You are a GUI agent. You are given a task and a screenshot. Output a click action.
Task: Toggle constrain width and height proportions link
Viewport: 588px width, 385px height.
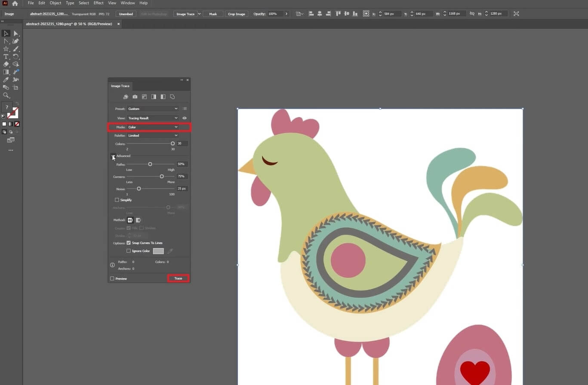pos(472,14)
